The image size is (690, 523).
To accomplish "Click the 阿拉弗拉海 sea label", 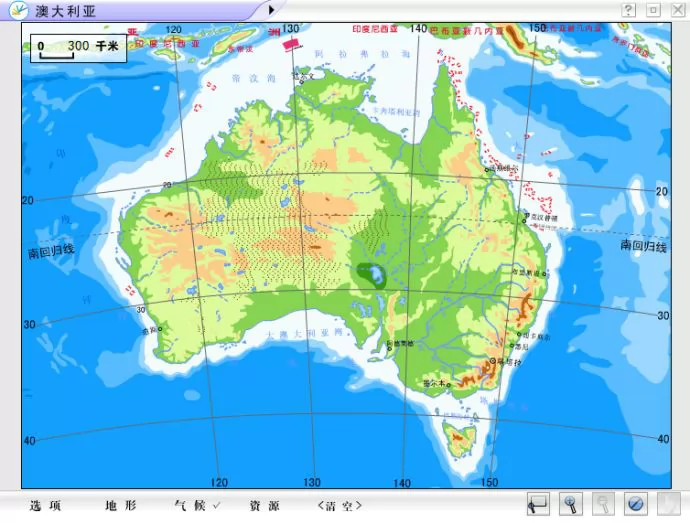I will [x=362, y=54].
